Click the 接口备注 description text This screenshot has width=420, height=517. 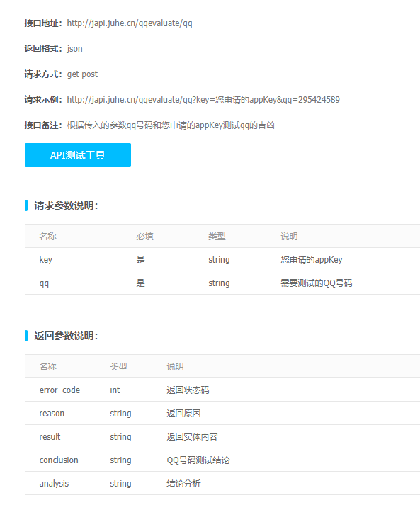click(171, 125)
